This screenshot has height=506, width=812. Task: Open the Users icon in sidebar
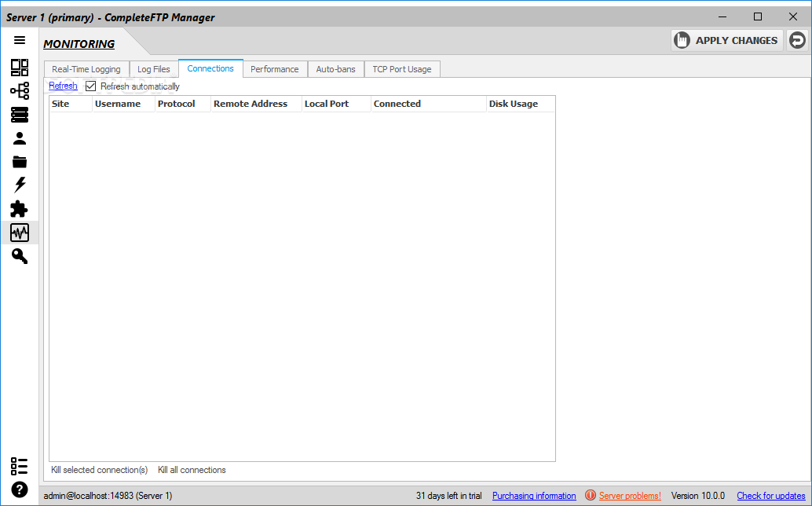click(x=20, y=138)
